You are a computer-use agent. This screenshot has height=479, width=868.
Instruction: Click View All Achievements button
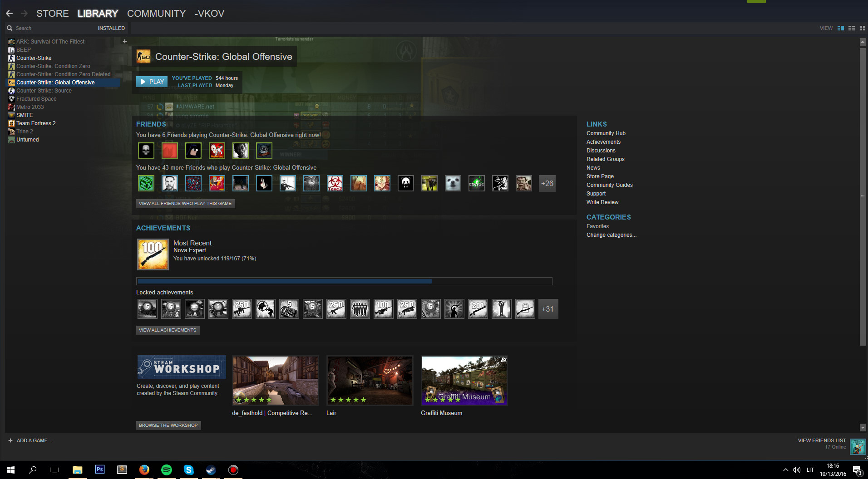click(x=168, y=330)
